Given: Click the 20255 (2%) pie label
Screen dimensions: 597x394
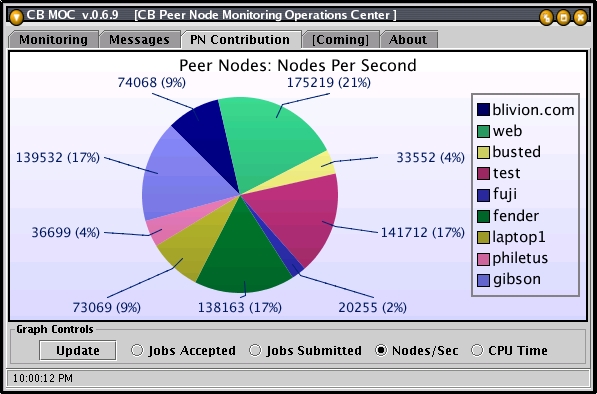Looking at the screenshot, I should (x=372, y=307).
